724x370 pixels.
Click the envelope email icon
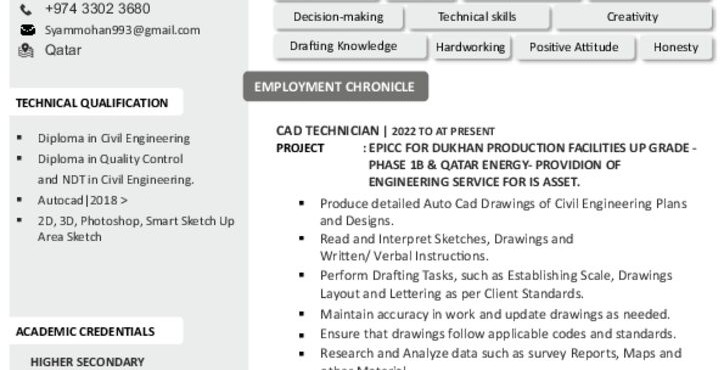point(27,30)
